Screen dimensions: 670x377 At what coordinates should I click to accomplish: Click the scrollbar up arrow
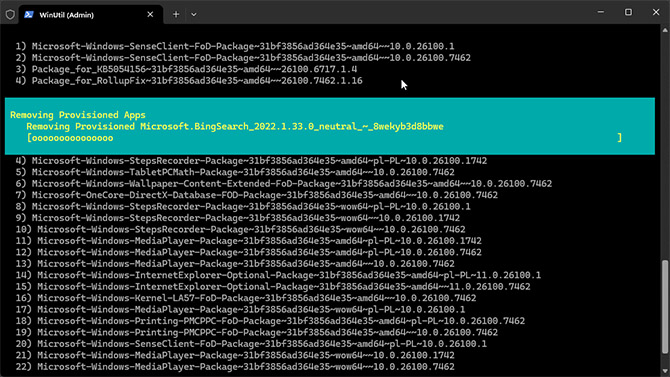[x=665, y=30]
